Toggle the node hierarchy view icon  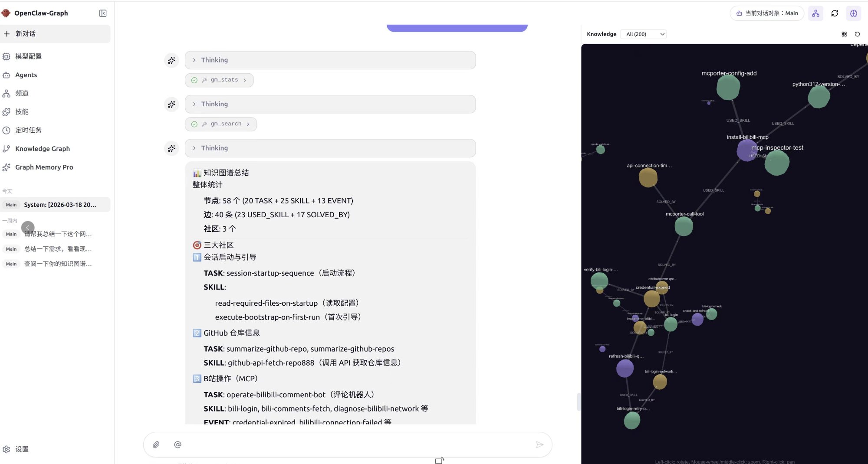815,13
